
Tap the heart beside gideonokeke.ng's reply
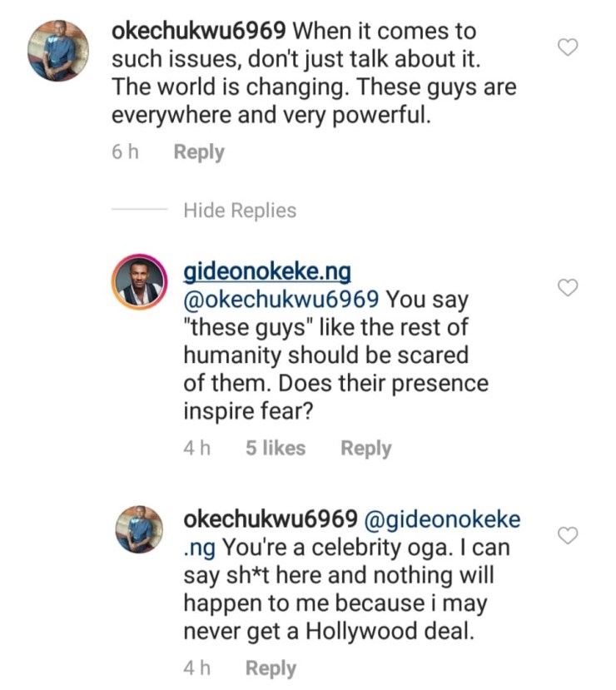point(567,288)
